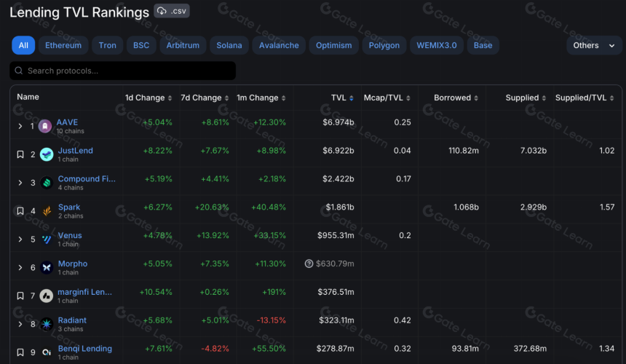626x364 pixels.
Task: Click the Radiant star logo
Action: coord(47,324)
